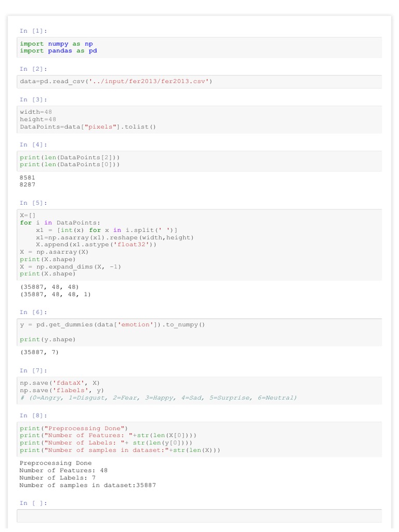
Task: Click the 8581 output value
Action: (28, 178)
